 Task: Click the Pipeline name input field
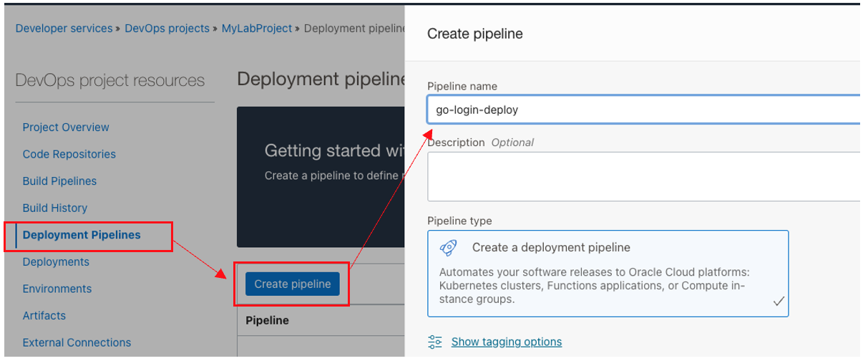[643, 110]
